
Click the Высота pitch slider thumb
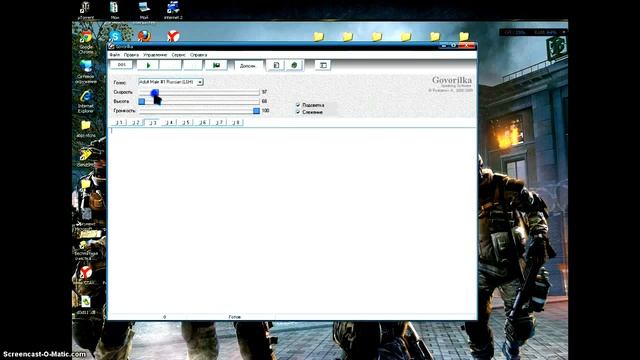pos(142,101)
